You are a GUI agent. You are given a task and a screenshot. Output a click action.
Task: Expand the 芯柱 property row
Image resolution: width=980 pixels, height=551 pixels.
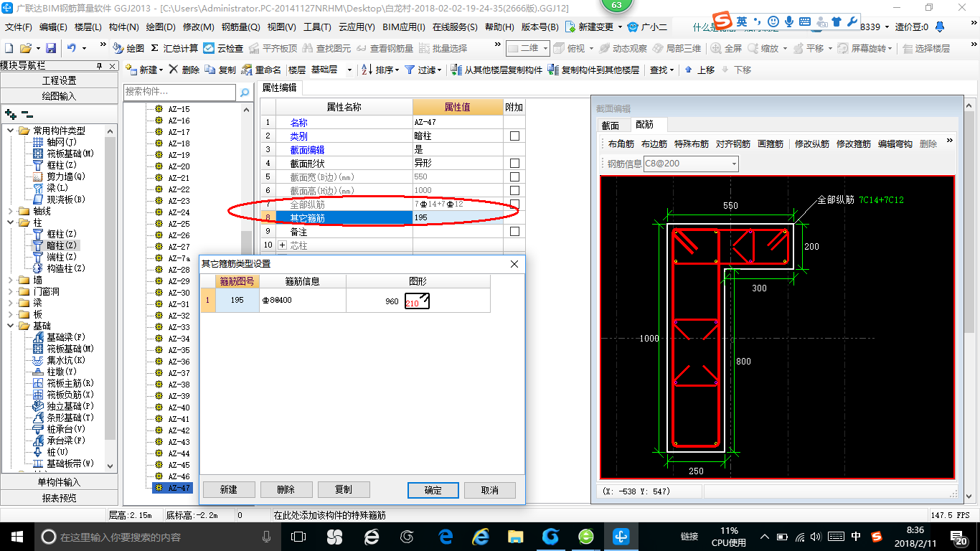(282, 245)
